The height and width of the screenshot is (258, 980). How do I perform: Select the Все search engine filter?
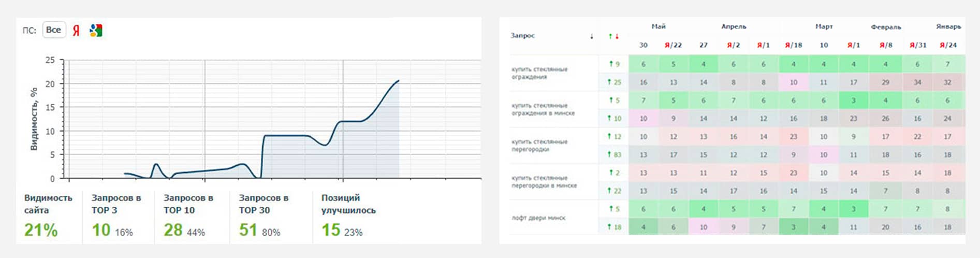click(54, 30)
